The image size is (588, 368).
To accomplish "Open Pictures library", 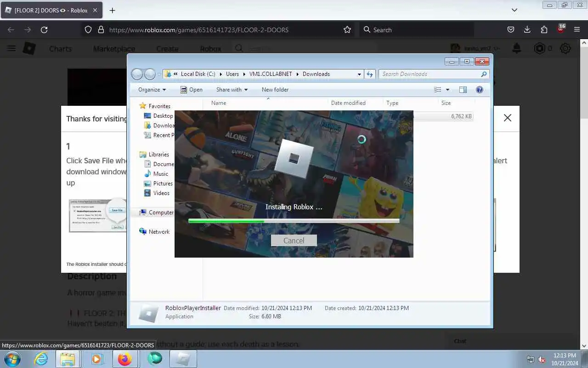I will 158,184.
